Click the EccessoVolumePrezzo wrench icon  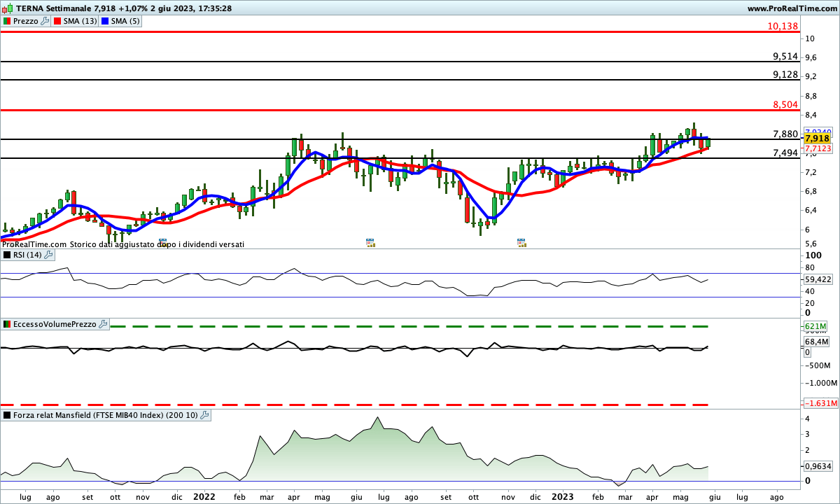(x=103, y=324)
